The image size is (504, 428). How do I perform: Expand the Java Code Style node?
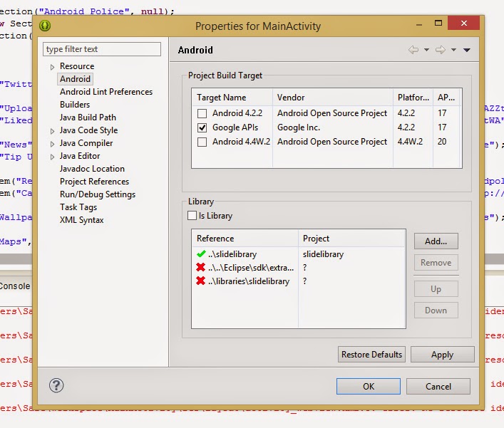pyautogui.click(x=52, y=131)
